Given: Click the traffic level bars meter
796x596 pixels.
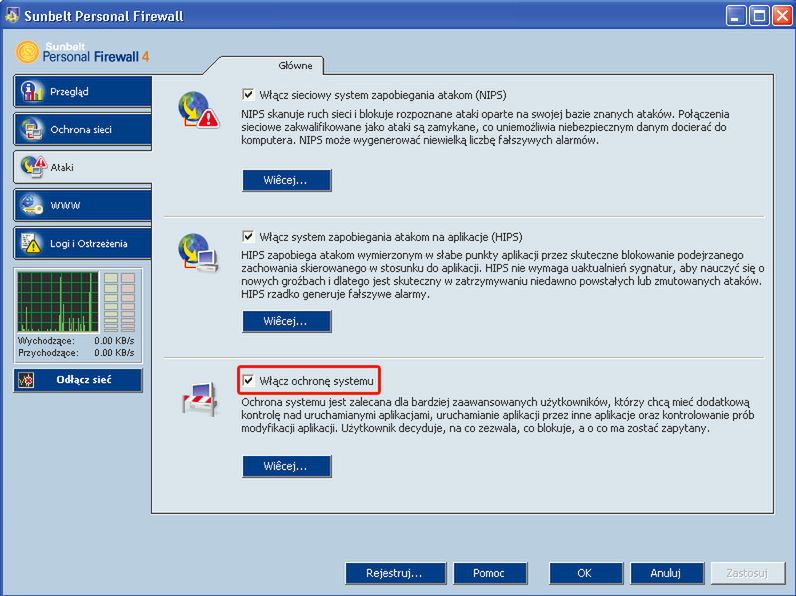Looking at the screenshot, I should click(119, 302).
